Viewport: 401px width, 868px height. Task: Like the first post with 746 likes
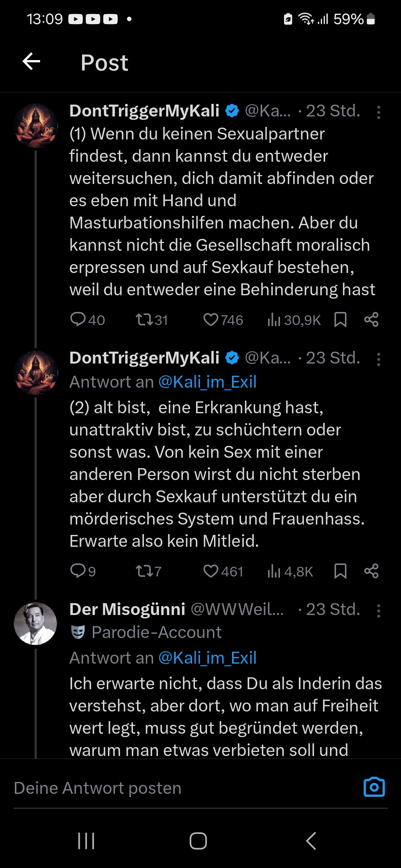[211, 320]
